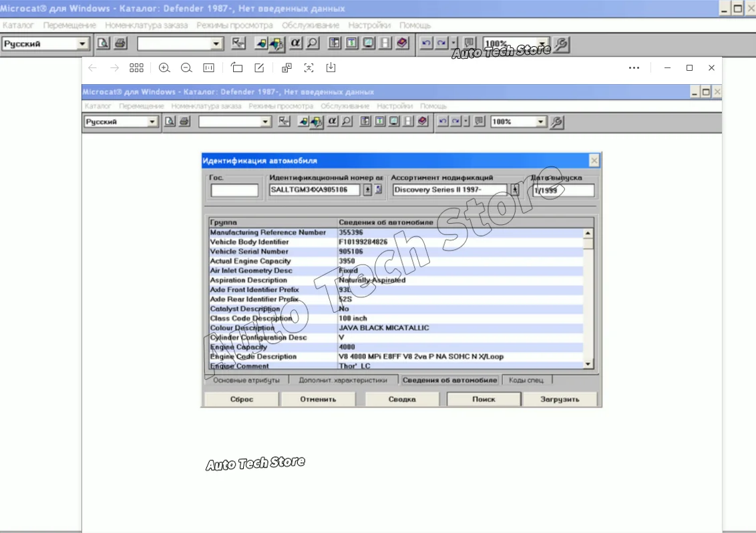Click wrench icon in inner Microcat toolbar

pyautogui.click(x=557, y=122)
